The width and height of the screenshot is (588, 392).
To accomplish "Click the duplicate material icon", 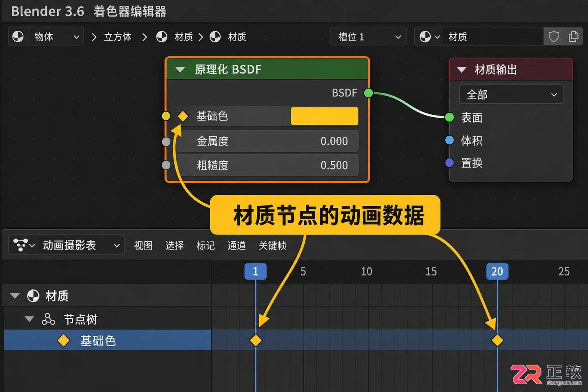I will [x=573, y=37].
